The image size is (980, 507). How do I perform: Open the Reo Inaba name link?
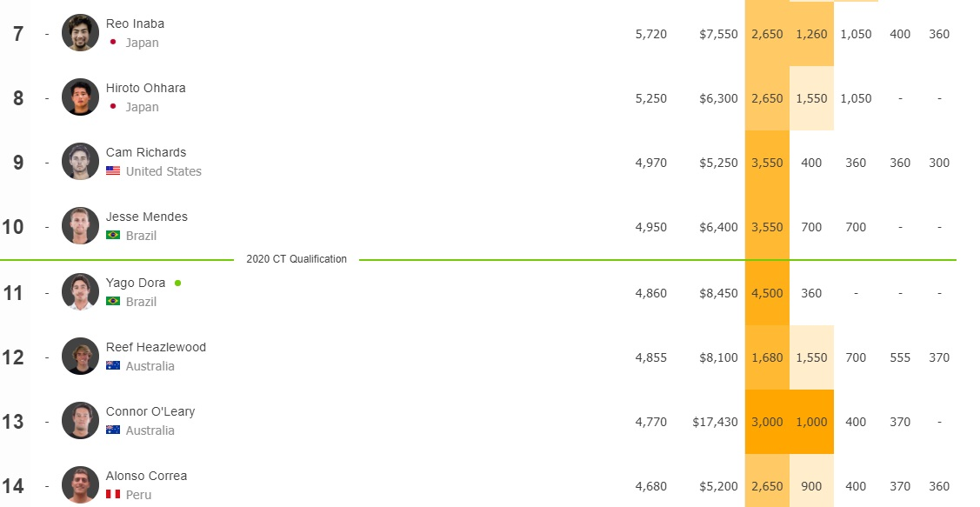[x=135, y=23]
